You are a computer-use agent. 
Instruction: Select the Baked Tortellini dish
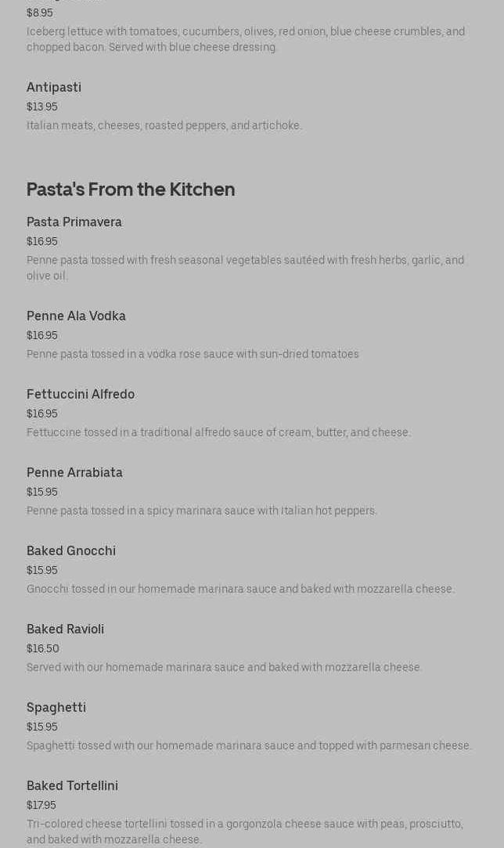(x=72, y=786)
